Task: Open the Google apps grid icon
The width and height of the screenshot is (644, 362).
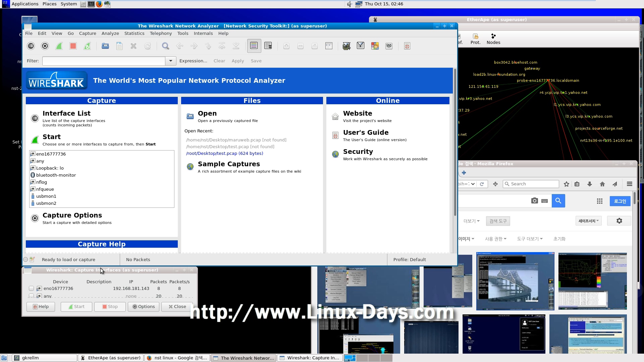Action: pos(600,201)
